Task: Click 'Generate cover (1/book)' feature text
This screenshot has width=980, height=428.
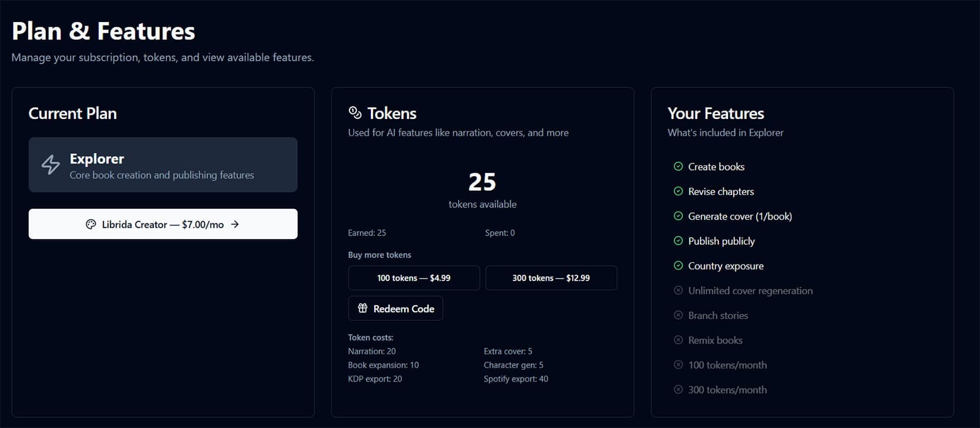Action: click(740, 216)
